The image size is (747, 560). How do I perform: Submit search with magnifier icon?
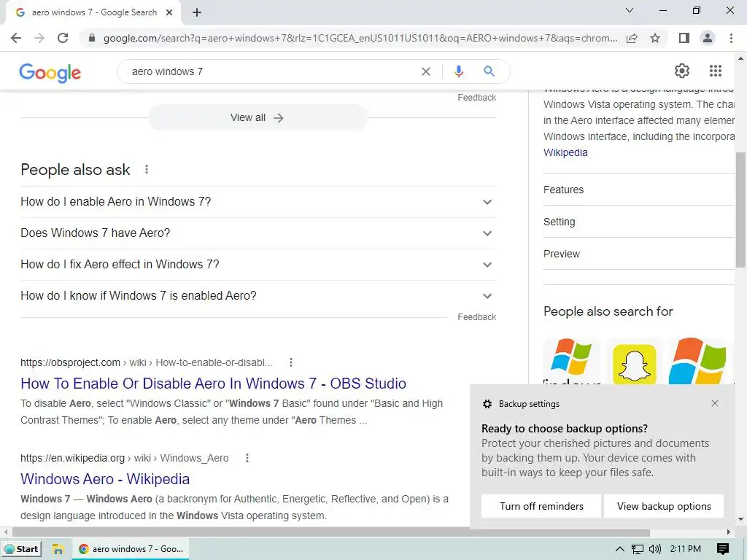click(489, 71)
